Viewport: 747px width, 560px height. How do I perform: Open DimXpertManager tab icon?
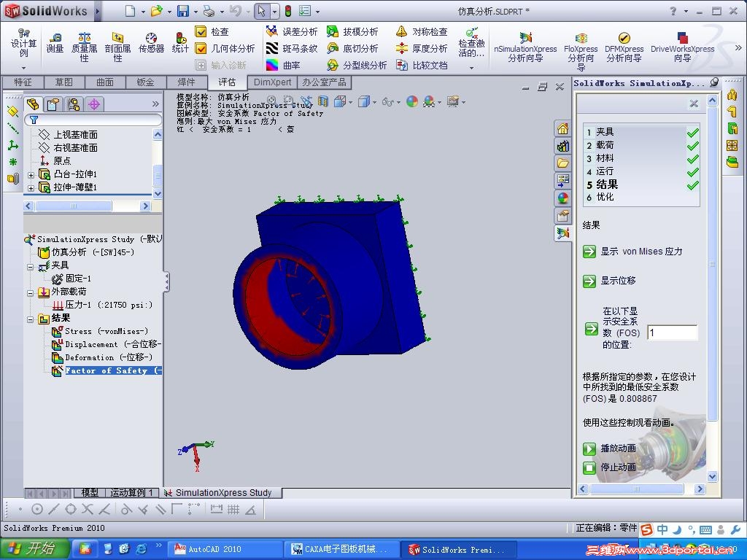(94, 104)
